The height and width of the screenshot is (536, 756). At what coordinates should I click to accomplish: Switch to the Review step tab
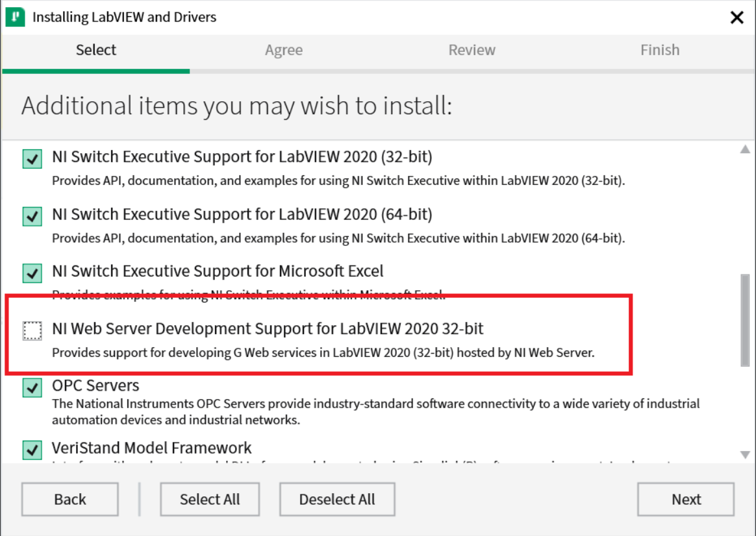[472, 50]
